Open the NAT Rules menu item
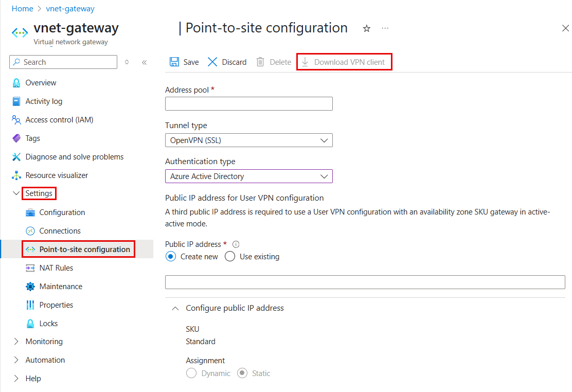The height and width of the screenshot is (392, 572). tap(56, 268)
